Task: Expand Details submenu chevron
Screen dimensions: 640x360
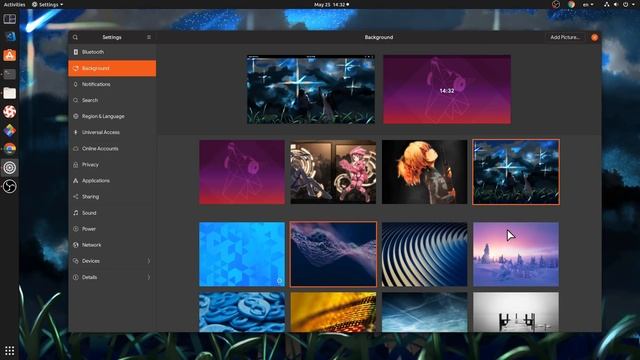Action: (x=149, y=277)
